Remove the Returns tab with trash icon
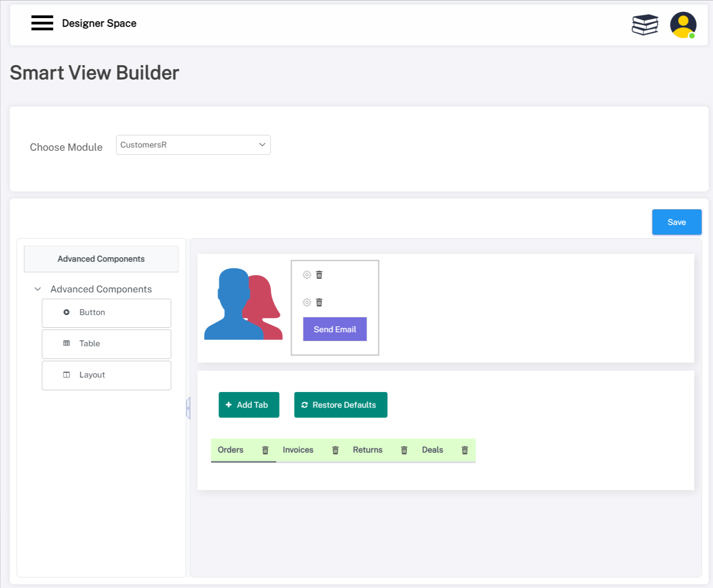The width and height of the screenshot is (713, 588). pos(404,450)
